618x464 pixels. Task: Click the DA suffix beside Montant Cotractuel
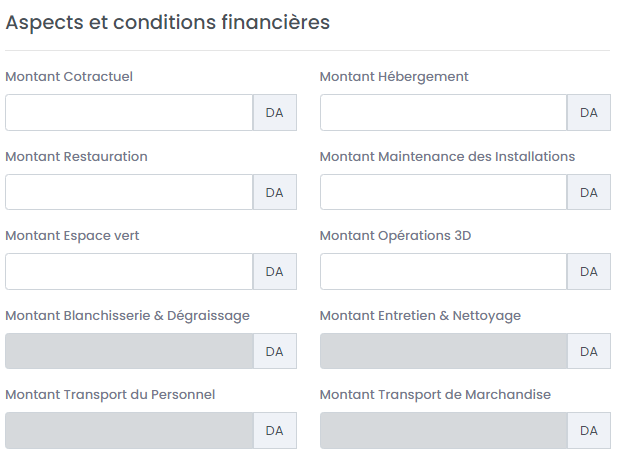(275, 113)
